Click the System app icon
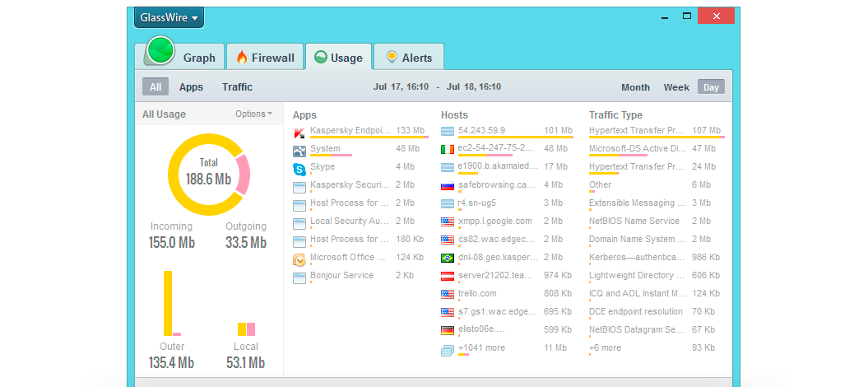Image resolution: width=868 pixels, height=387 pixels. click(x=299, y=152)
